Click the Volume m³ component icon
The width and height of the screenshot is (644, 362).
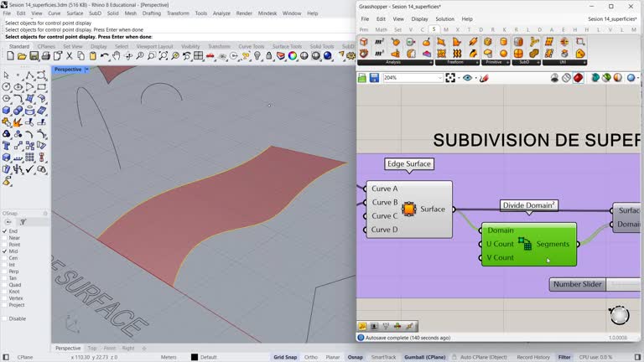click(x=379, y=54)
